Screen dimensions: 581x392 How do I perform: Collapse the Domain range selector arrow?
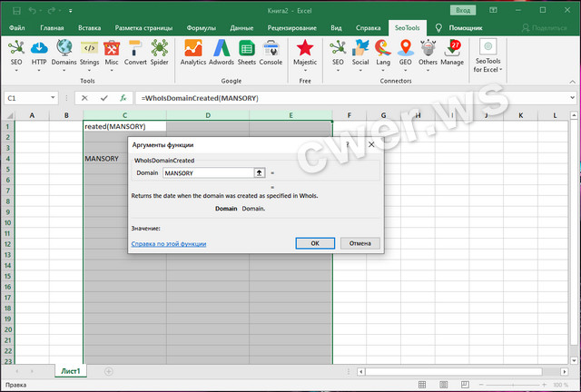click(x=259, y=172)
